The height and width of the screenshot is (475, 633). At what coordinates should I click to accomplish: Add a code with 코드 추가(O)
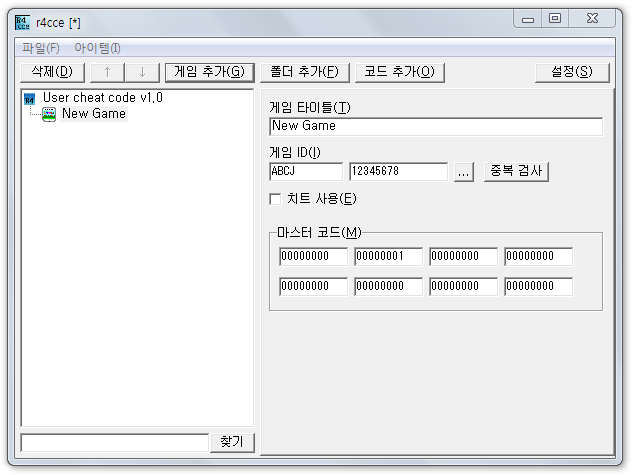(399, 72)
